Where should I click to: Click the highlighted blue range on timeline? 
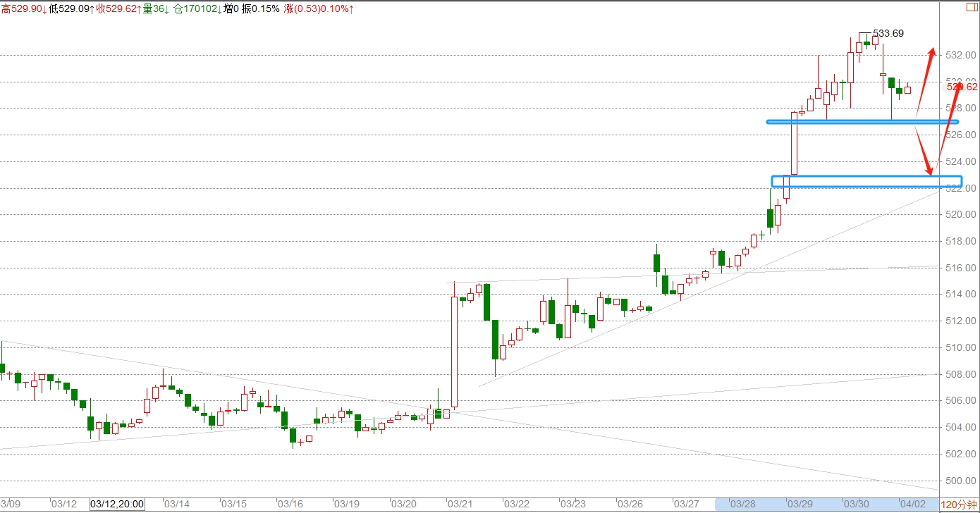826,505
